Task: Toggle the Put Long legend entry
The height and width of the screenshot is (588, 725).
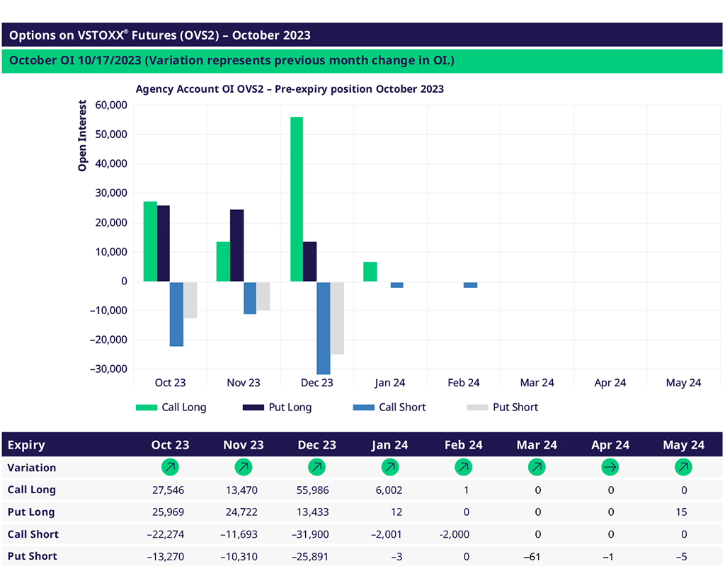Action: [x=278, y=408]
